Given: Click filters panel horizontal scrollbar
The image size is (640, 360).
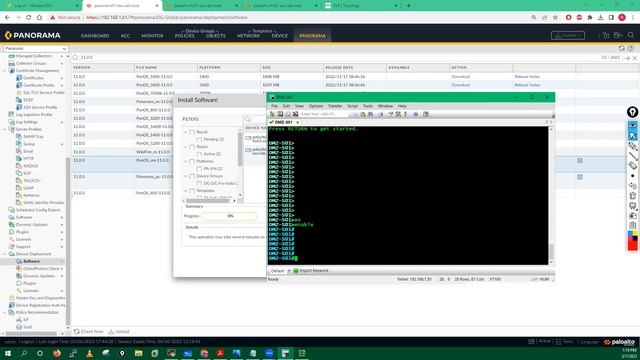Looking at the screenshot, I should (208, 201).
